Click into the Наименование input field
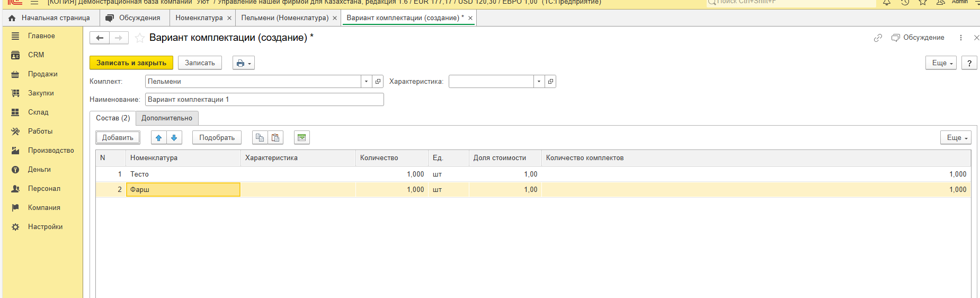980x298 pixels. tap(264, 100)
